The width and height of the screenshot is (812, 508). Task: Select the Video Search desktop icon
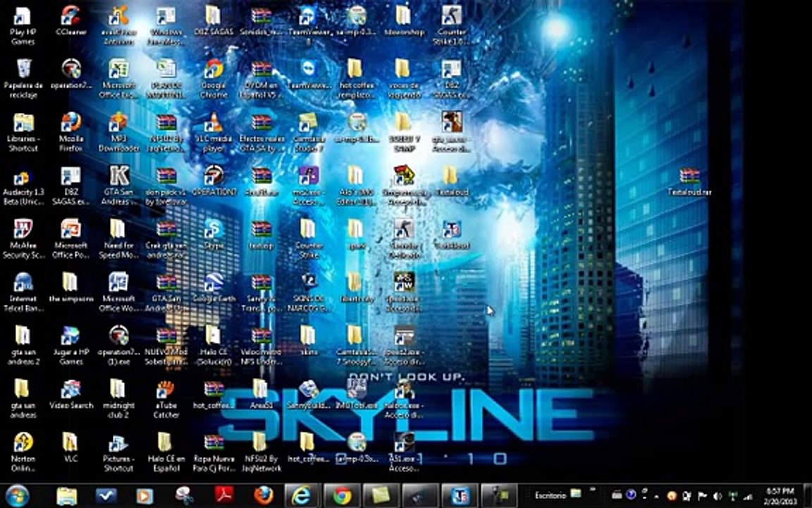(x=71, y=394)
